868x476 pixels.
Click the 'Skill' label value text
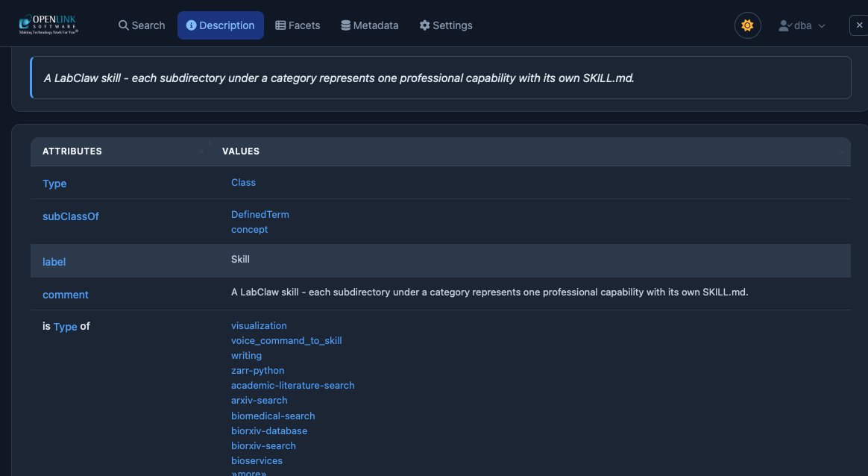pos(240,260)
